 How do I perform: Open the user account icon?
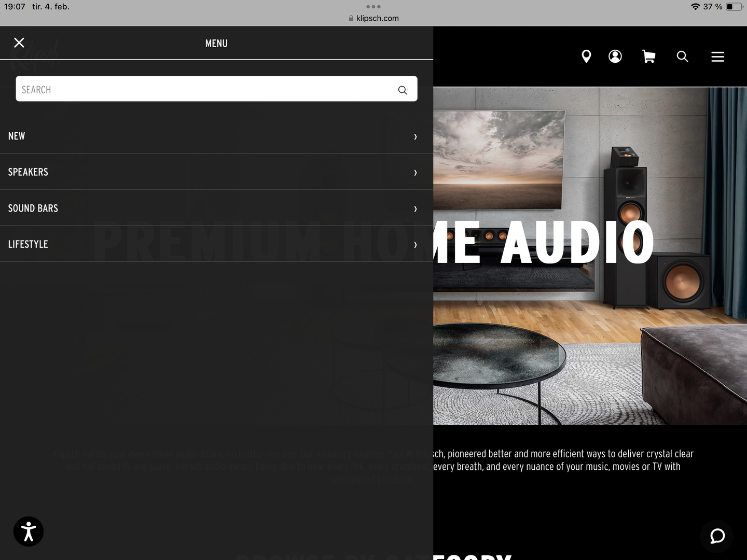(615, 57)
